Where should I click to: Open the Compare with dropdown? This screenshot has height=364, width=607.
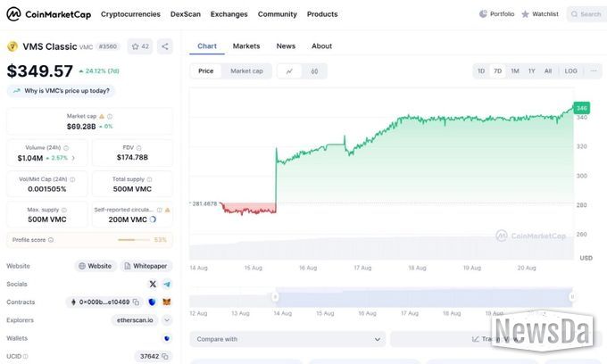coord(287,339)
